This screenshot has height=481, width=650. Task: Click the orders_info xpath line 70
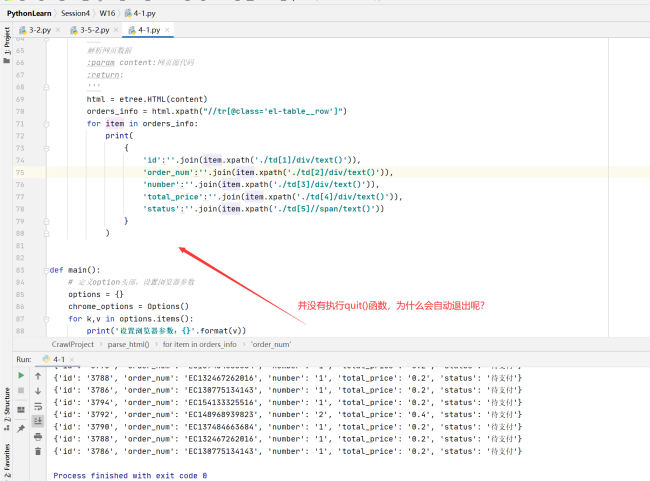pos(216,111)
